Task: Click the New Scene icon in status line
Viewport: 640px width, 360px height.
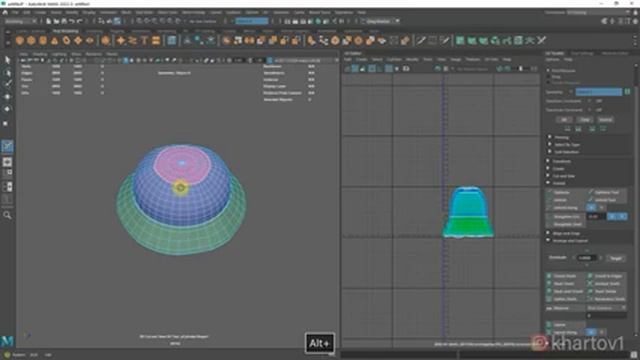Action: coord(49,21)
